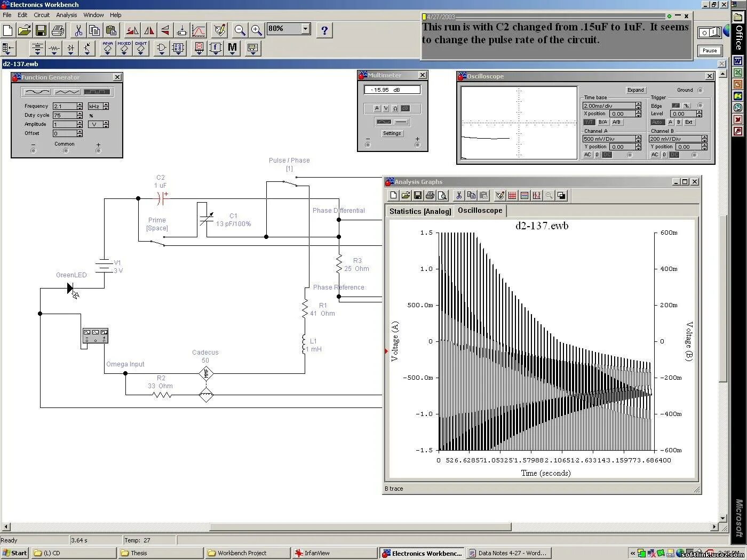Switch multimeter to ohms mode

tap(395, 108)
